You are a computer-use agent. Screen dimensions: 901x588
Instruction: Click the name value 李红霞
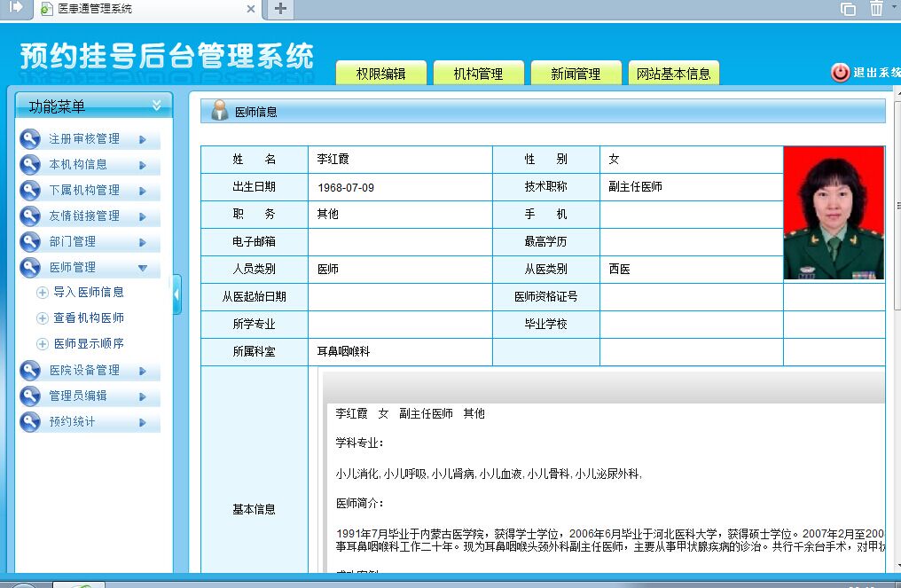[x=333, y=160]
